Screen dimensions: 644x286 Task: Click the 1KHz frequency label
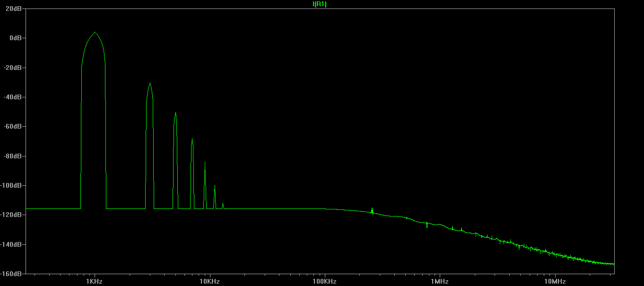pos(94,281)
